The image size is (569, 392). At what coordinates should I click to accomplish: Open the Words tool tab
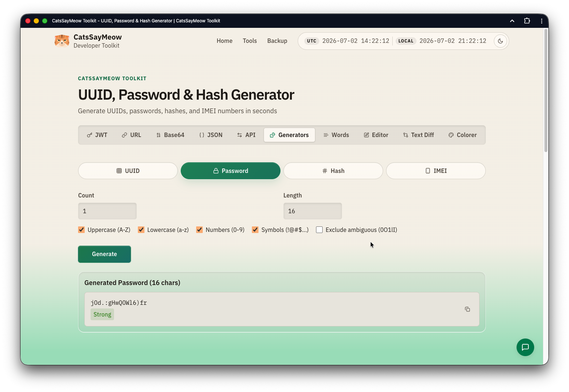(336, 135)
